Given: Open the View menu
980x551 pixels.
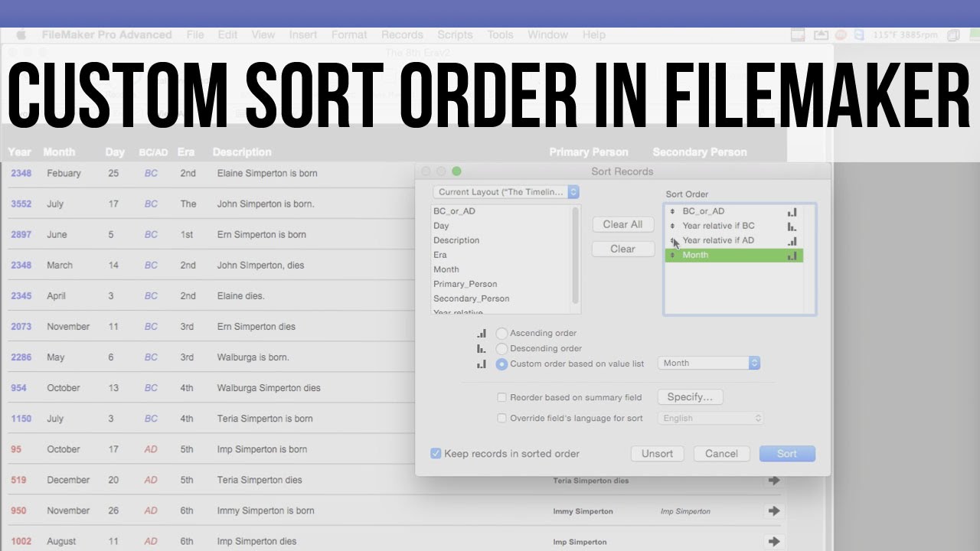Looking at the screenshot, I should [x=263, y=34].
